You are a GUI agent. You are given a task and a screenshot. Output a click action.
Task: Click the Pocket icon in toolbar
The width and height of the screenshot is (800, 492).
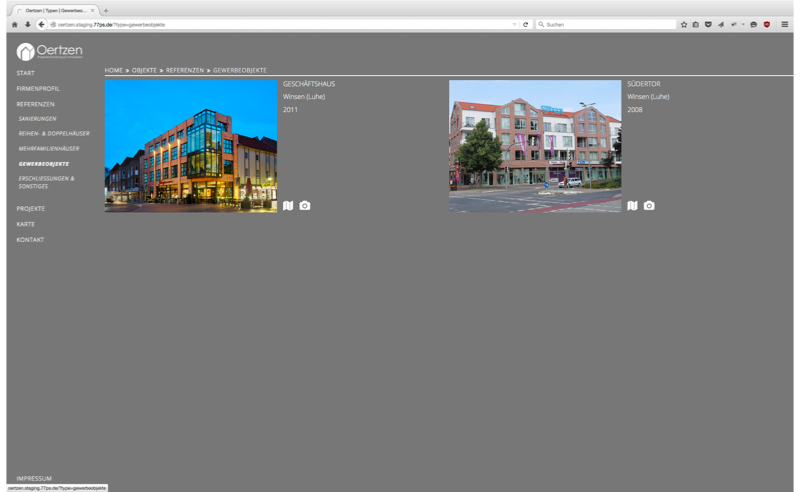(x=708, y=24)
